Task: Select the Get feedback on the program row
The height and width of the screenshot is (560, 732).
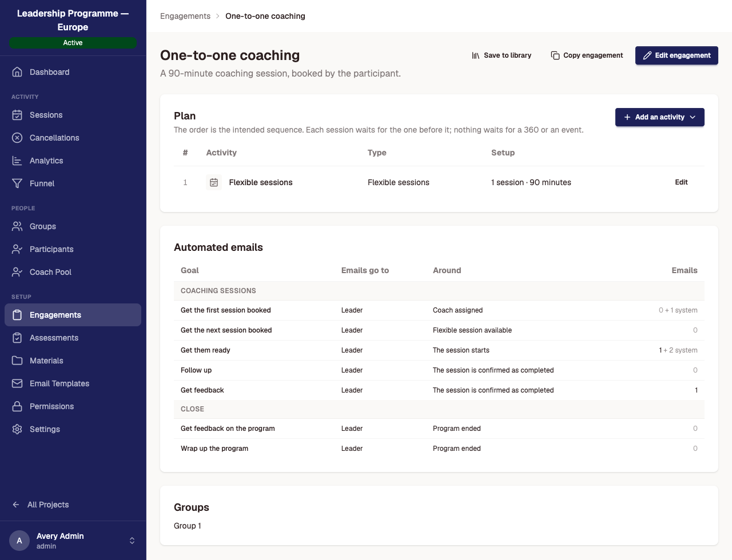Action: click(x=439, y=429)
